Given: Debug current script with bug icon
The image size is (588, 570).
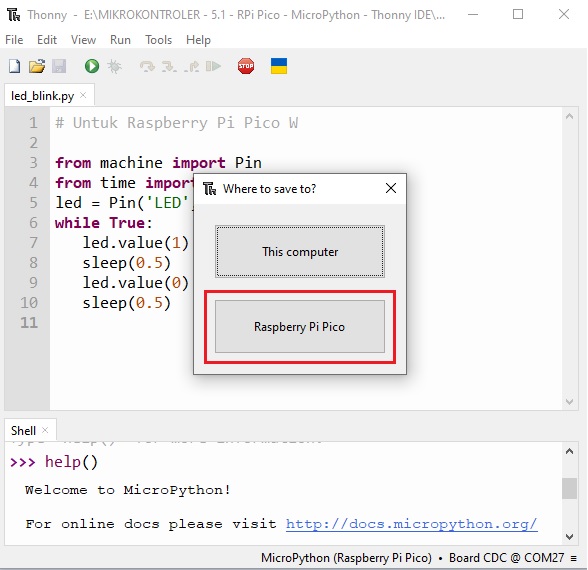Looking at the screenshot, I should click(x=114, y=66).
